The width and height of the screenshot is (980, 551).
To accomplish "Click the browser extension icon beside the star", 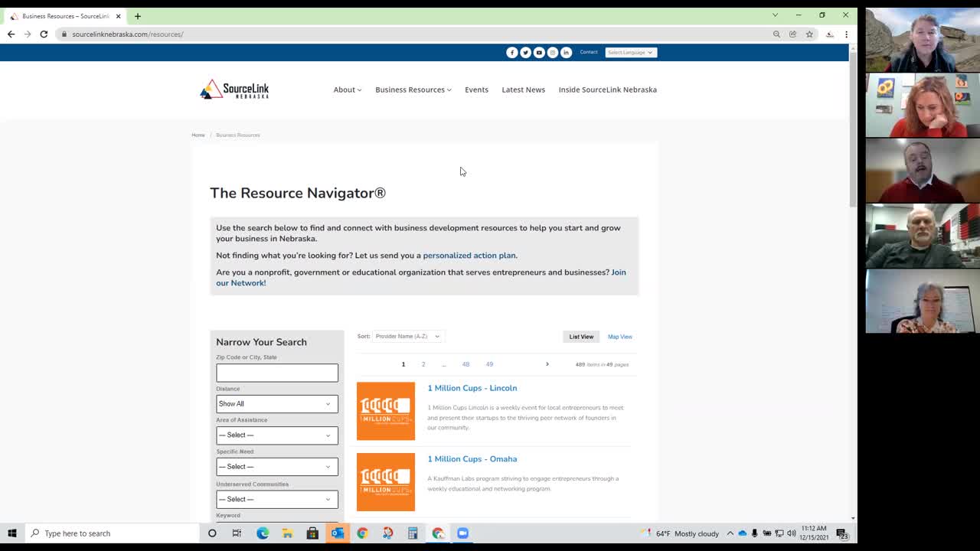I will [830, 34].
